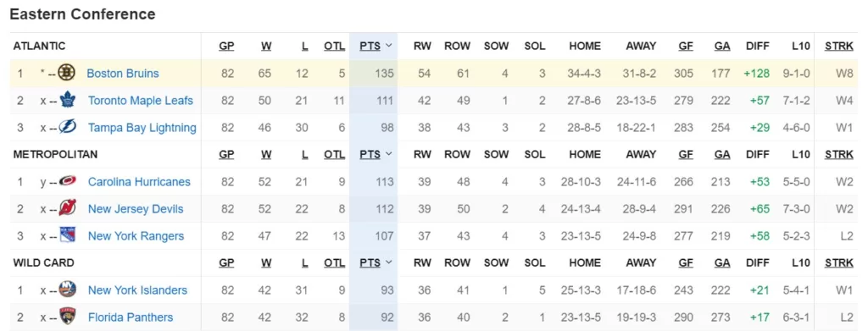The image size is (868, 331).
Task: Sort Atlantic table by GA column
Action: pyautogui.click(x=722, y=47)
